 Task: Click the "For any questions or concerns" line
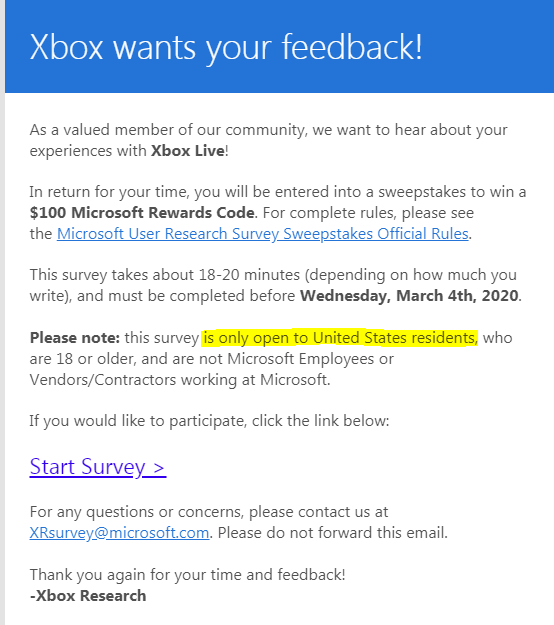point(209,512)
